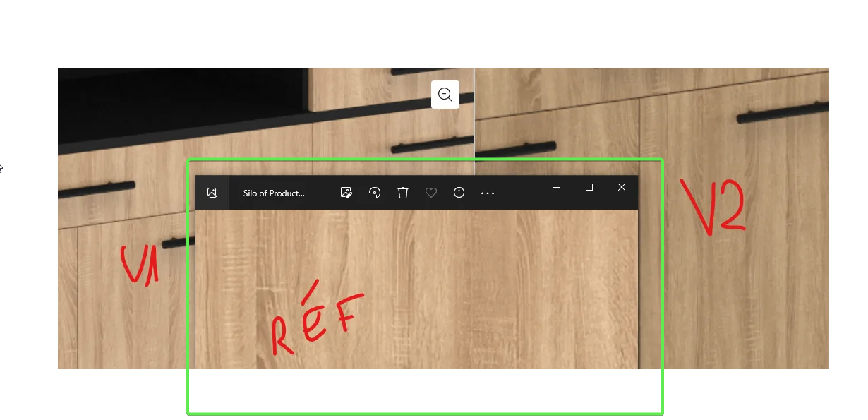This screenshot has width=868, height=420.
Task: Minimize the Photos window
Action: 557,187
